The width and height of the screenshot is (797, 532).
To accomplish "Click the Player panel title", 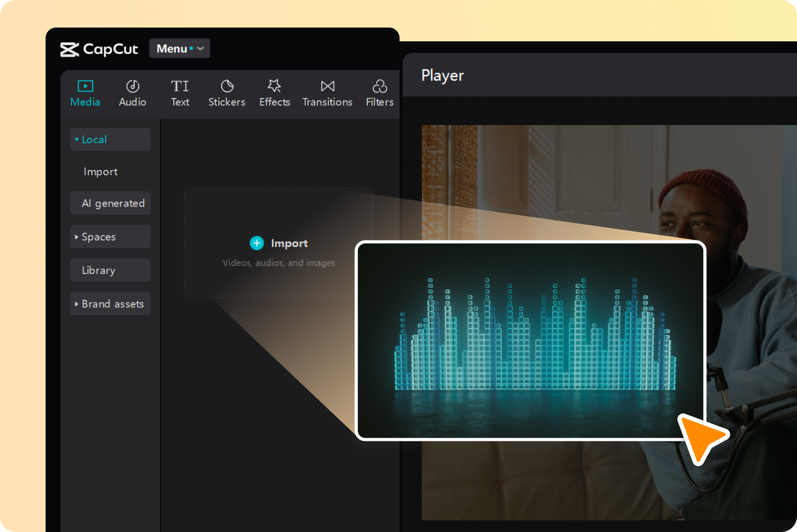I will pyautogui.click(x=442, y=75).
